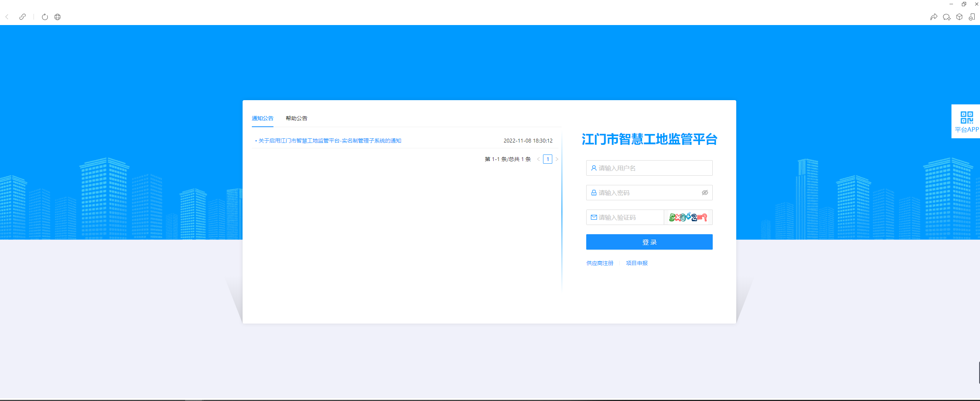
Task: Open the 项目申报 link
Action: coord(637,263)
